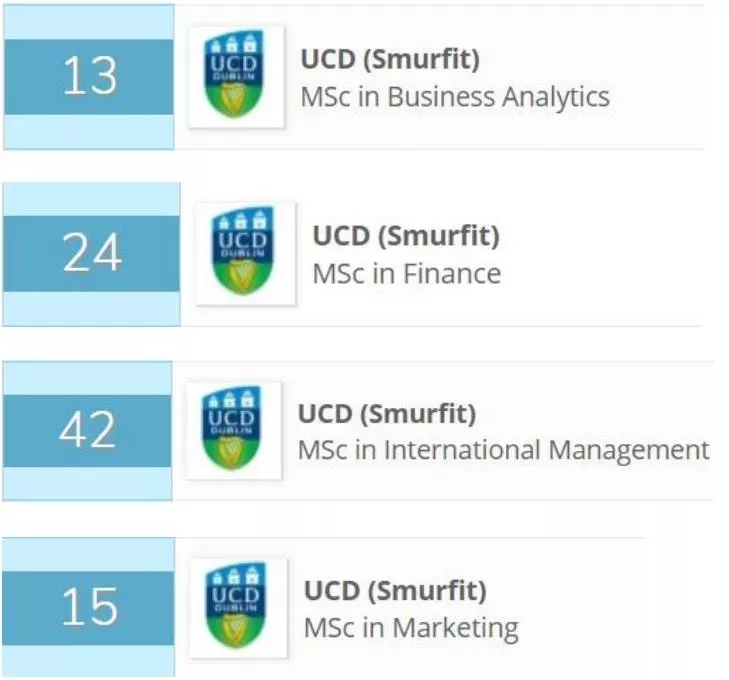The image size is (729, 680).
Task: Click the rank 42 number box
Action: point(87,430)
